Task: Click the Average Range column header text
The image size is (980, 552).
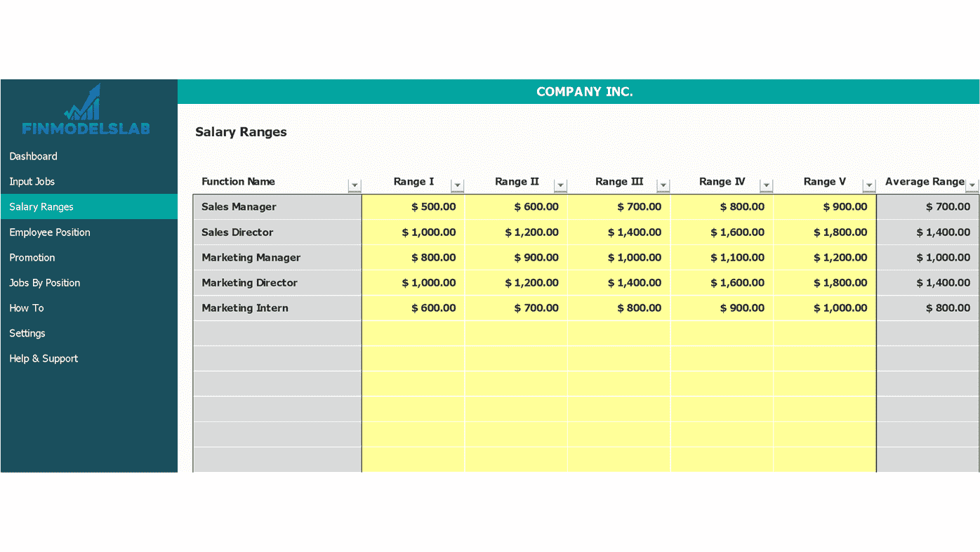Action: [x=925, y=181]
